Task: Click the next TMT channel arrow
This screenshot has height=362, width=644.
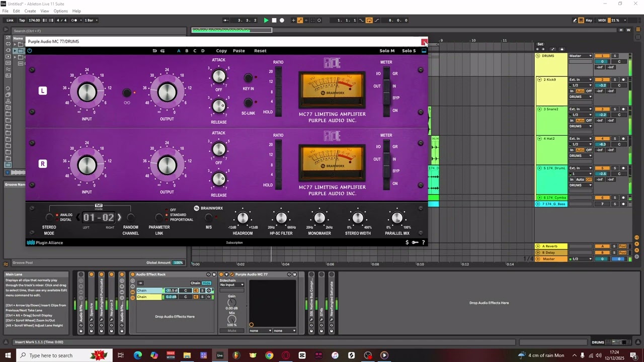Action: point(119,218)
